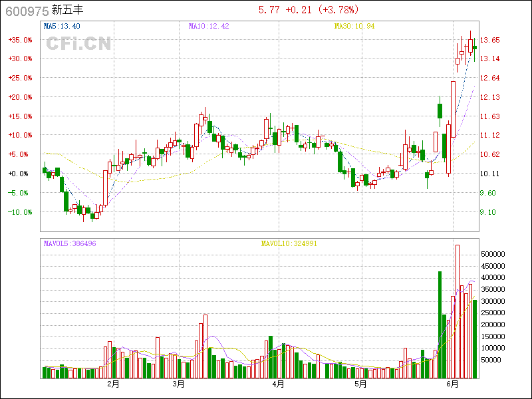Click the yellow MA30:10.94 label
Screen dimensions: 532x399
(354, 26)
